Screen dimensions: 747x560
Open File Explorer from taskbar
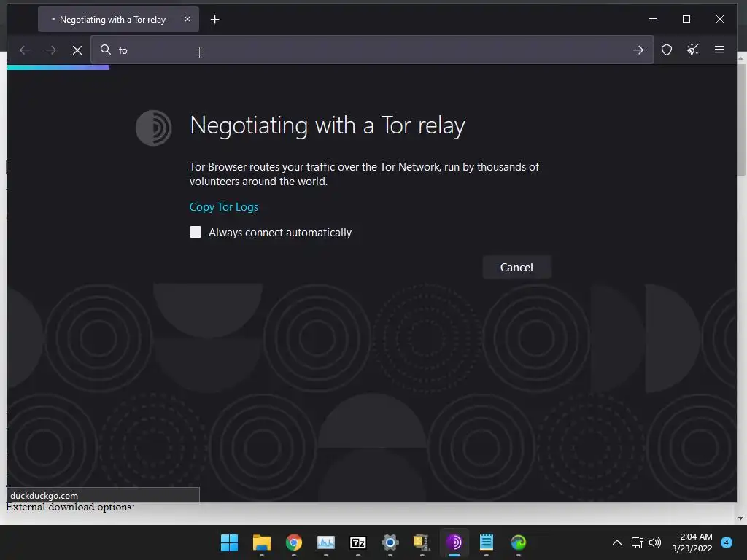(262, 542)
